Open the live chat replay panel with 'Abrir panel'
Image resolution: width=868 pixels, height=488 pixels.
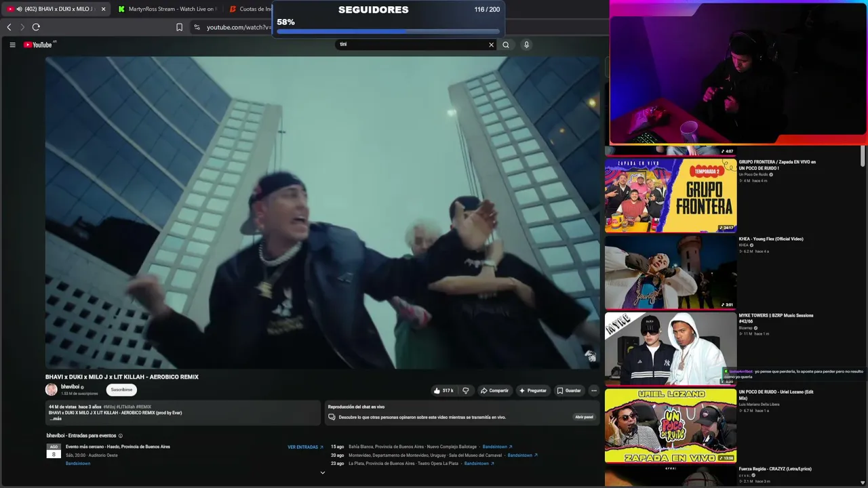click(x=584, y=417)
